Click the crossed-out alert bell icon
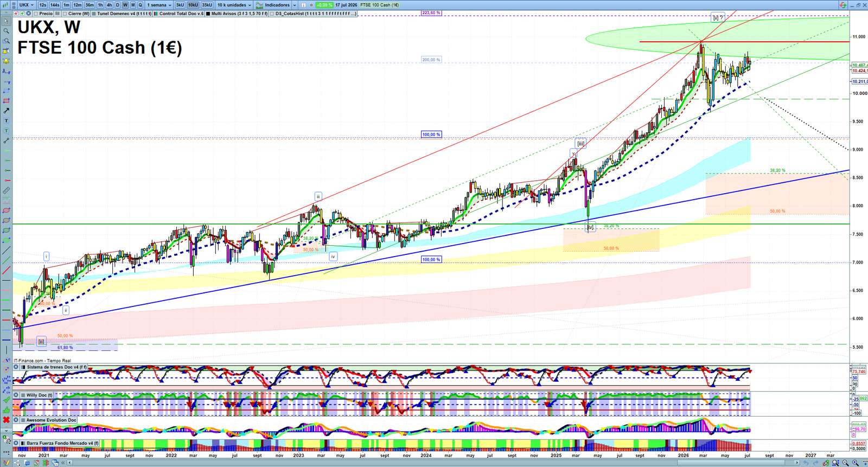868x467 pixels. [7, 51]
